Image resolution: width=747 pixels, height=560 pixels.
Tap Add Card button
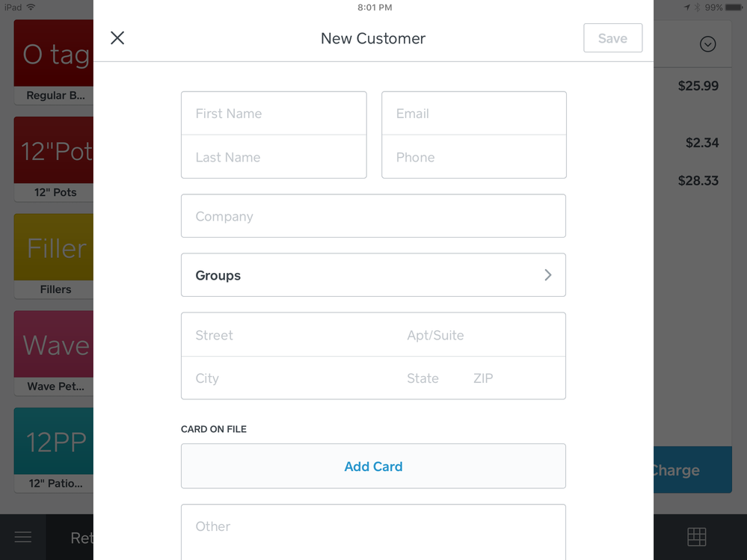coord(373,467)
